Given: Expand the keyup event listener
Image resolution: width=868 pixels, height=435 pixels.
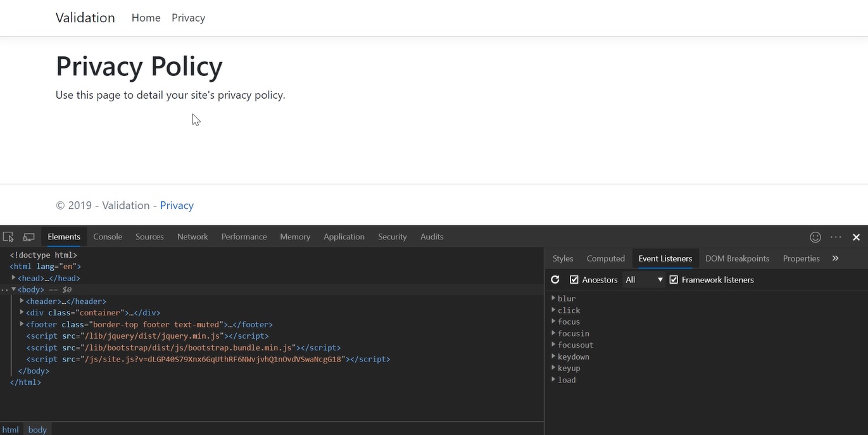Looking at the screenshot, I should (553, 367).
